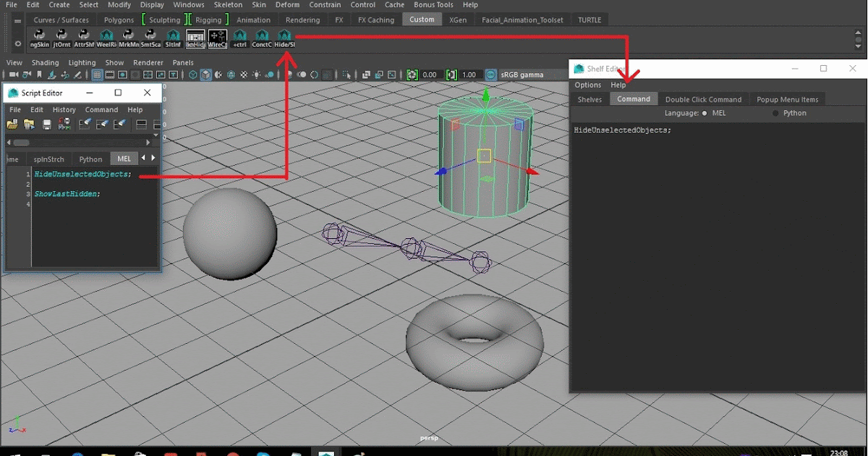This screenshot has width=868, height=456.
Task: Save the script in Script Editor
Action: tap(46, 124)
